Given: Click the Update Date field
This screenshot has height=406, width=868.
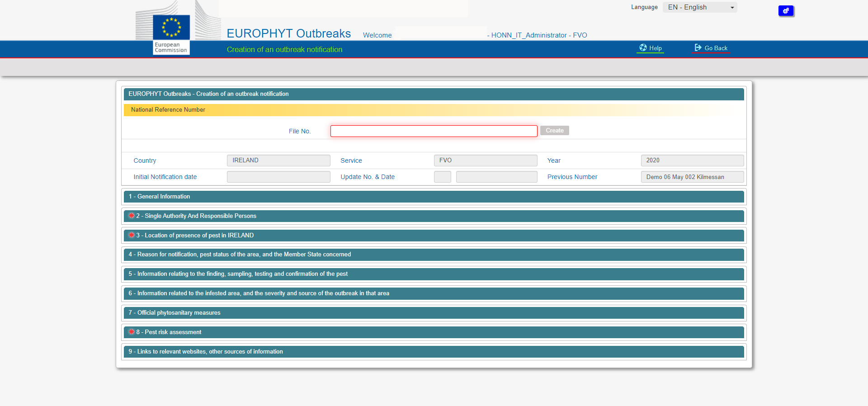Looking at the screenshot, I should click(x=497, y=177).
